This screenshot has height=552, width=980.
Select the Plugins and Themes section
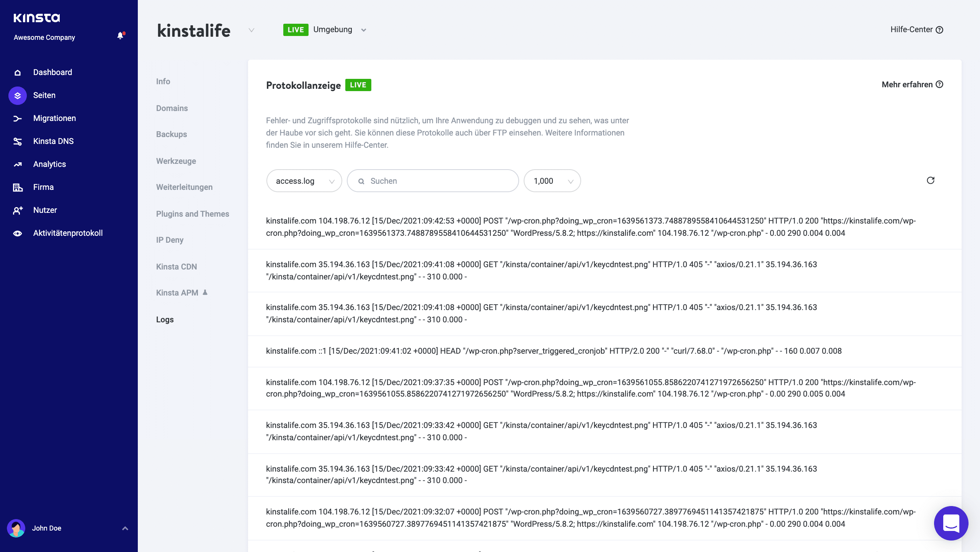193,213
